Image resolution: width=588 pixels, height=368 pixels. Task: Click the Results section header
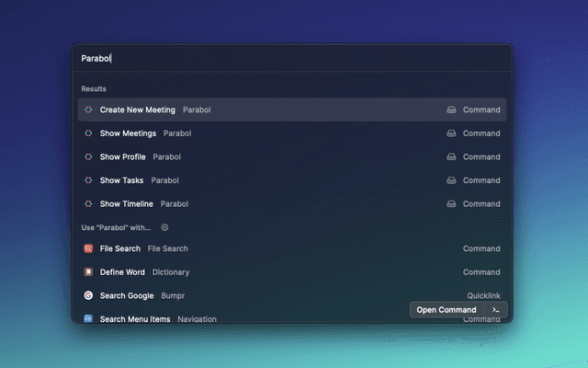[94, 89]
